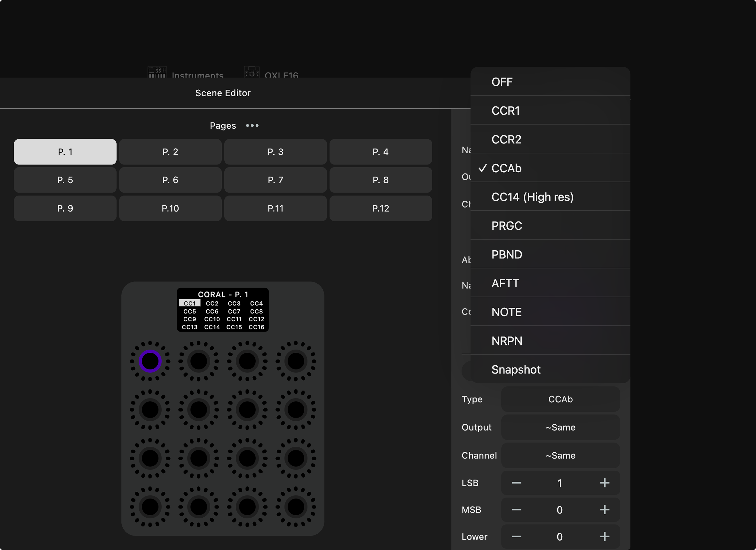Open the Type dropdown showing CCAb
Image resolution: width=756 pixels, height=550 pixels.
(560, 399)
